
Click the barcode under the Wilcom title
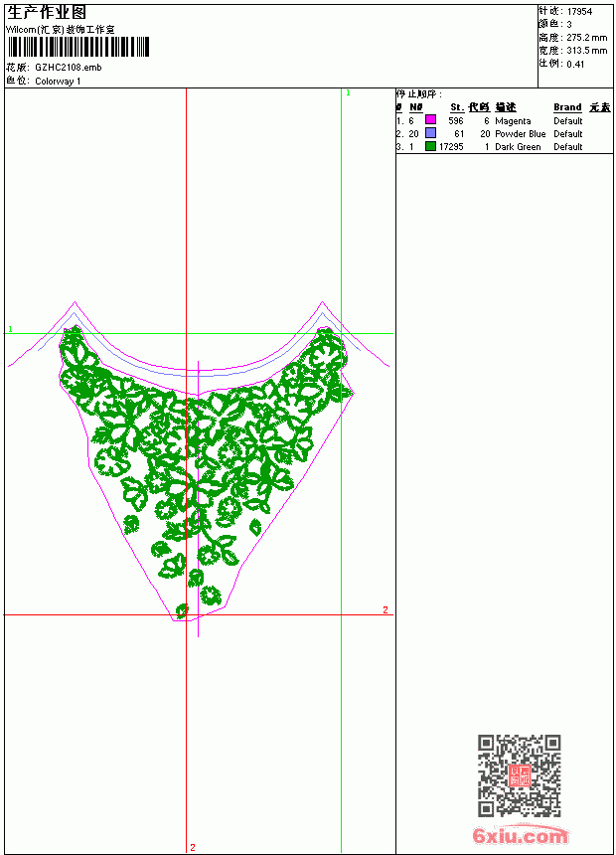(x=77, y=47)
